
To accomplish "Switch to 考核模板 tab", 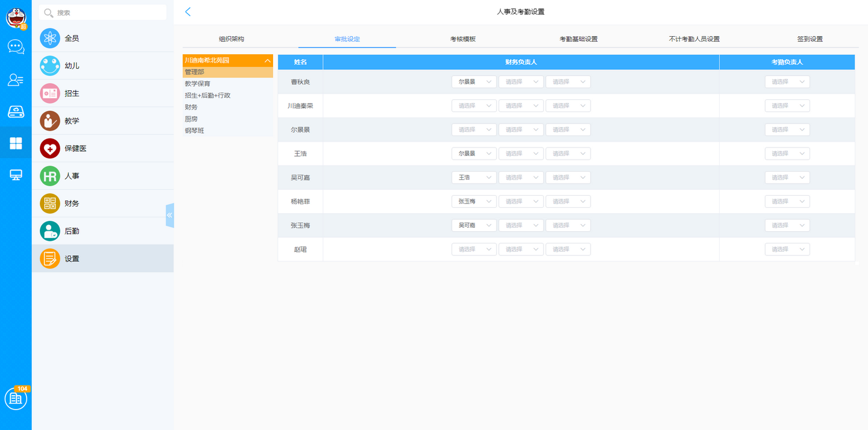I will tap(463, 39).
